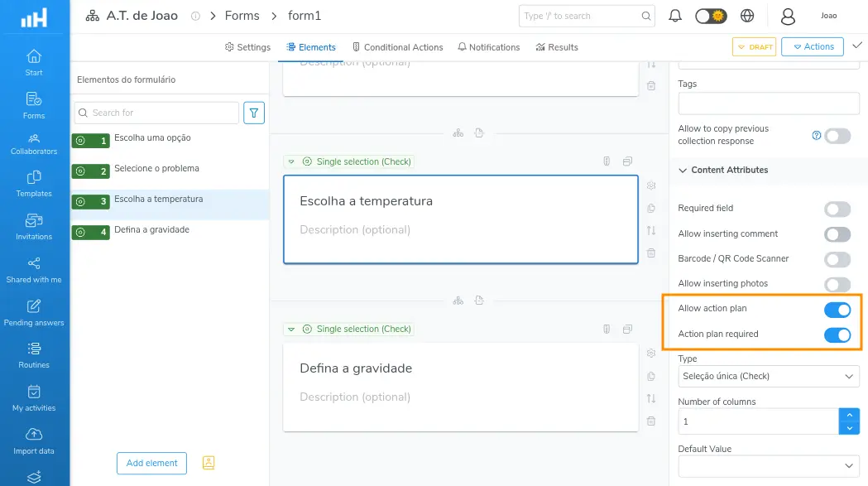Open notifications bell in header
The height and width of the screenshot is (486, 868).
pyautogui.click(x=675, y=16)
